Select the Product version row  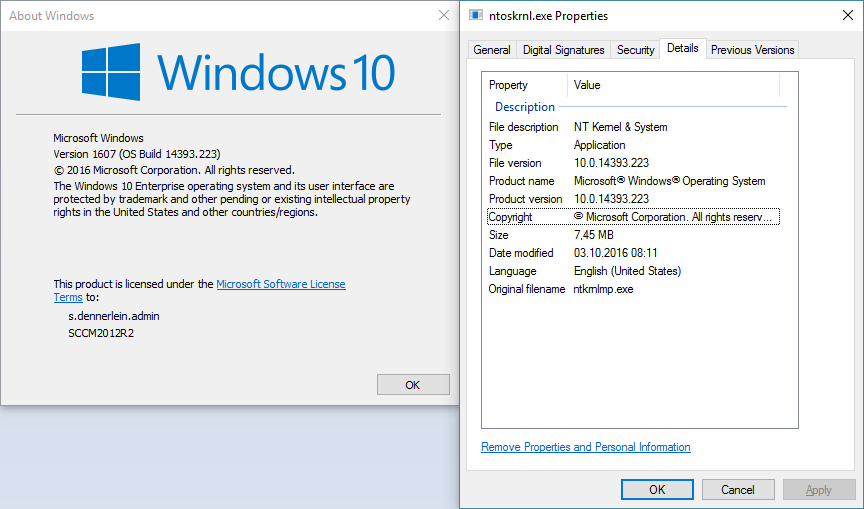coord(633,199)
